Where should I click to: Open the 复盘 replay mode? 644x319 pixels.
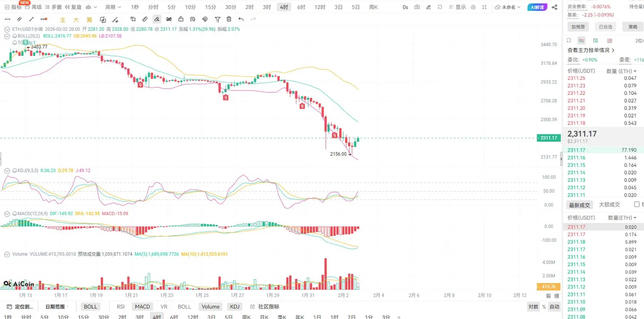click(73, 7)
